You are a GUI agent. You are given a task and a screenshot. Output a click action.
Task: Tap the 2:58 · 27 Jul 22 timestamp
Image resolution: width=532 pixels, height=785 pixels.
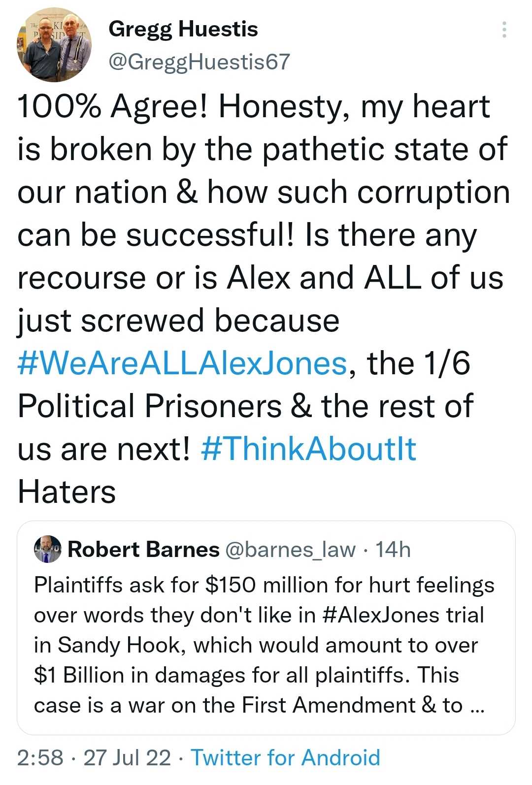point(94,757)
